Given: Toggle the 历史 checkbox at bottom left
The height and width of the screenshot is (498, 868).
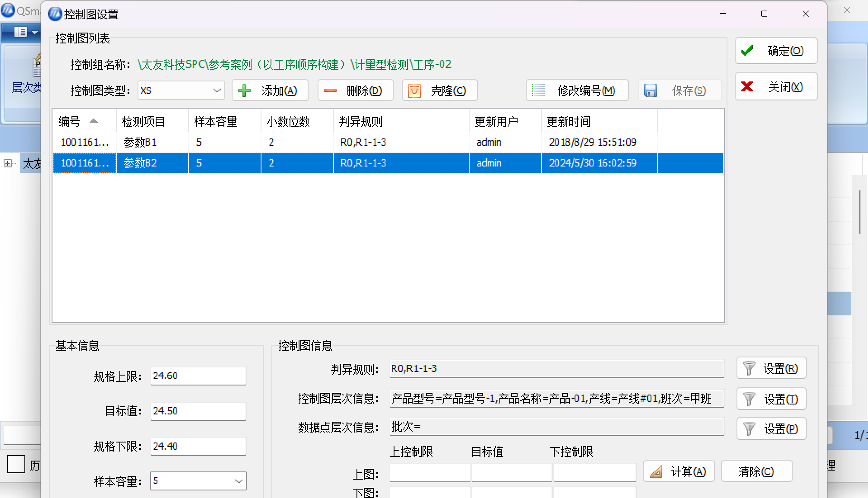Looking at the screenshot, I should pos(16,464).
